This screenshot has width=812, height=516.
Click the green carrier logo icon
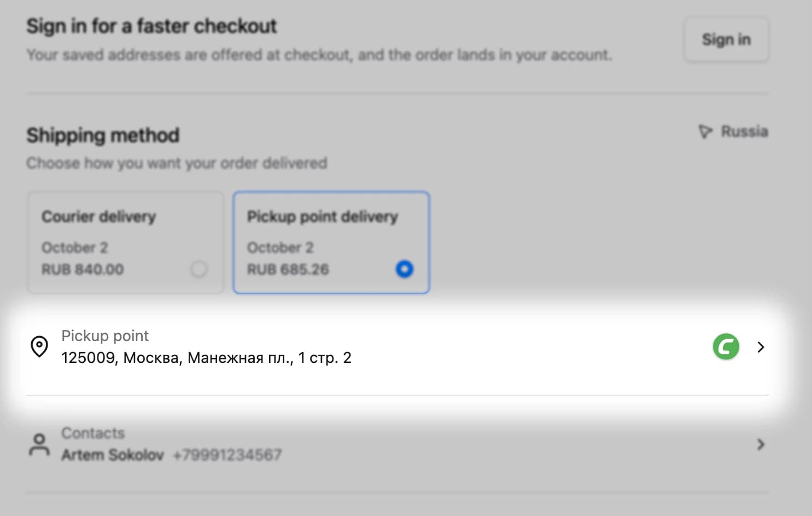[x=726, y=347]
